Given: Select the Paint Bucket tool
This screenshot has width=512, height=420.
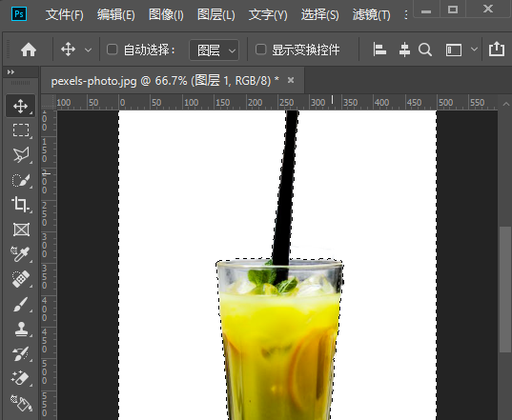Looking at the screenshot, I should click(21, 403).
